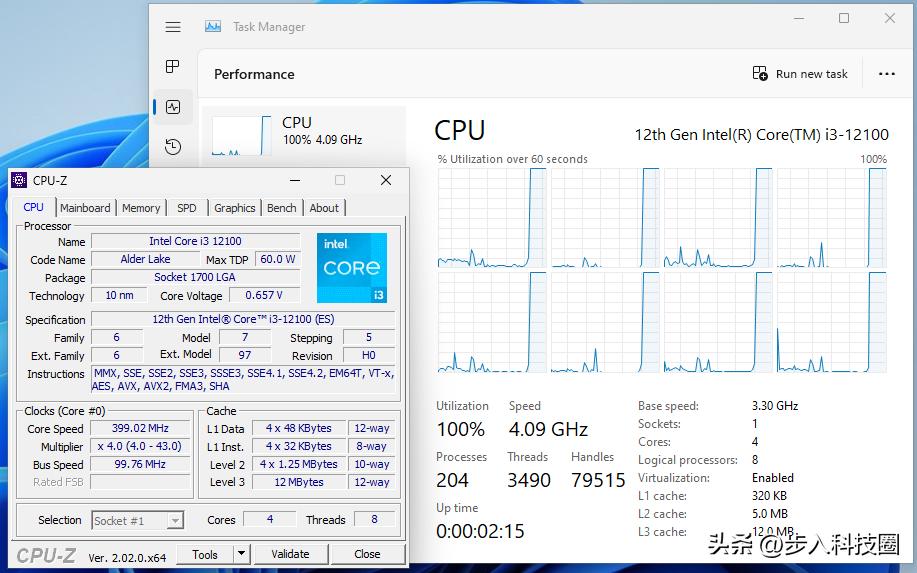Click the Up time value 0:00:02:15

(480, 531)
